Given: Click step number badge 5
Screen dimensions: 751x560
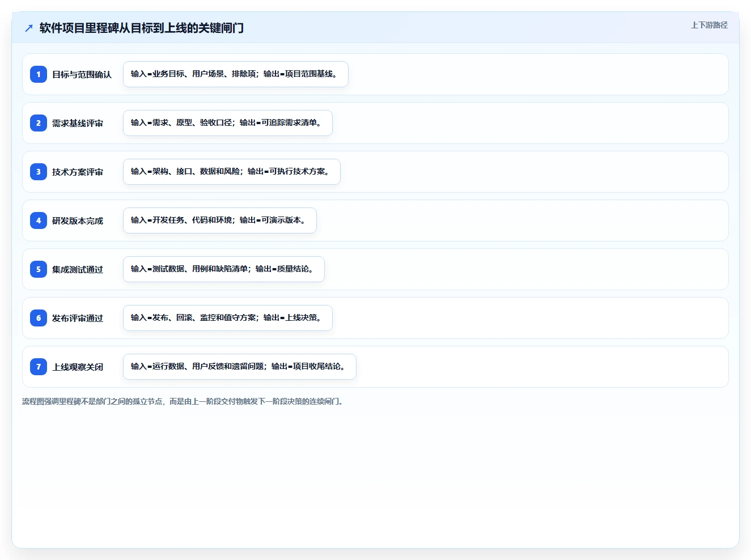Looking at the screenshot, I should click(x=39, y=269).
